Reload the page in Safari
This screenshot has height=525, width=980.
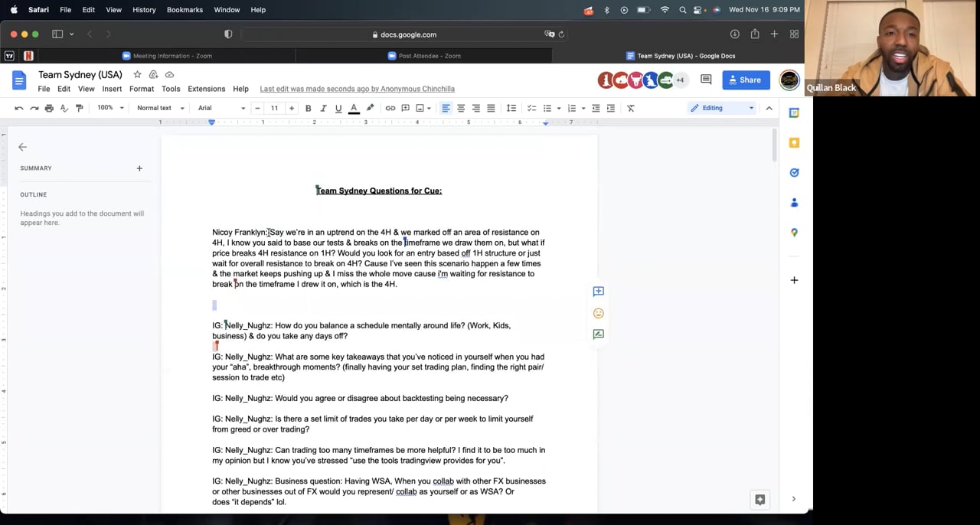click(x=561, y=34)
